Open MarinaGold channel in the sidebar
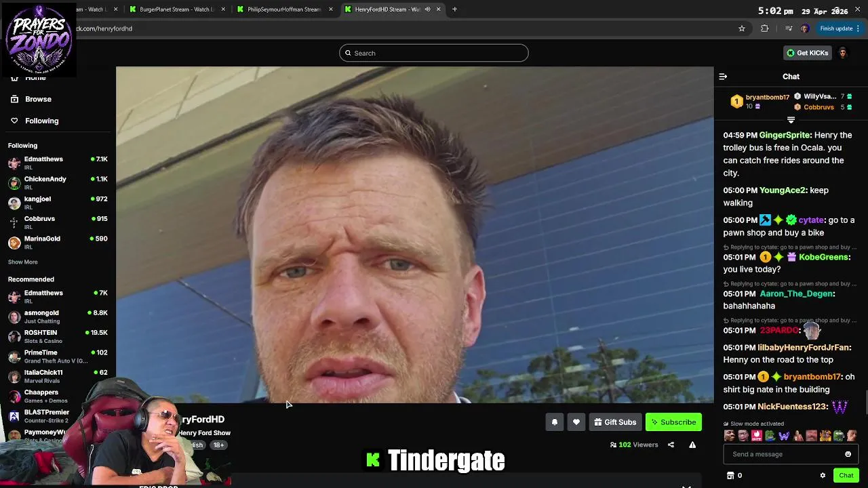Image resolution: width=868 pixels, height=488 pixels. [58, 242]
